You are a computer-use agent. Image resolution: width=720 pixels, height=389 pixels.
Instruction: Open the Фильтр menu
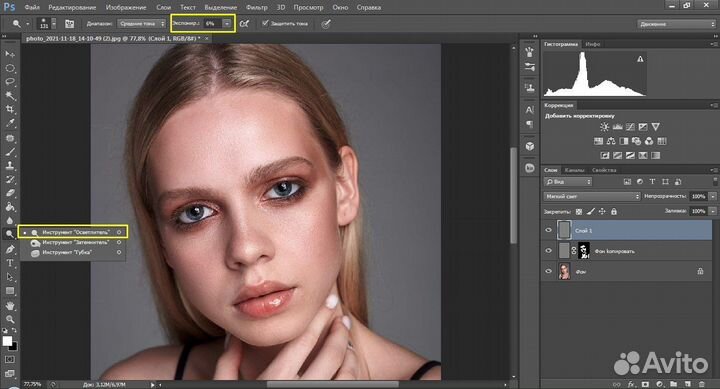click(x=257, y=7)
